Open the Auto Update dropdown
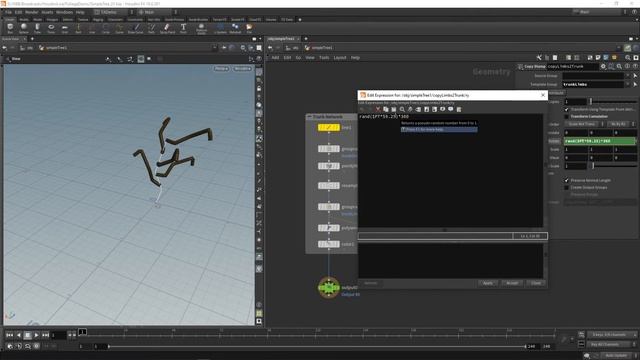The width and height of the screenshot is (640, 360). [618, 356]
